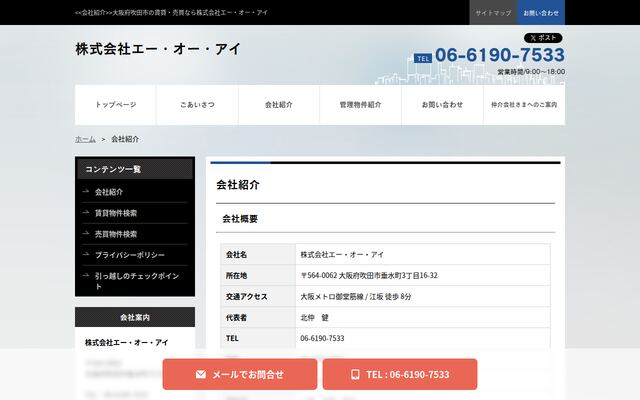The width and height of the screenshot is (640, 400).
Task: Open the サイトマップ link in top bar
Action: (x=493, y=13)
